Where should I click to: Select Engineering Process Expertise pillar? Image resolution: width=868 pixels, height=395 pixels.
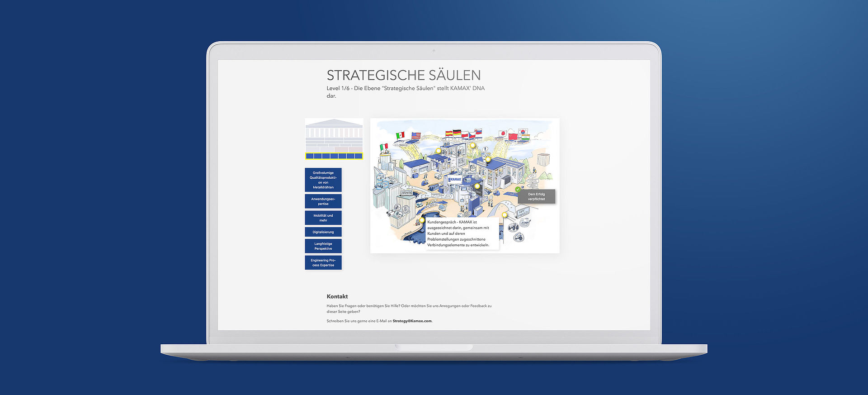click(x=323, y=263)
